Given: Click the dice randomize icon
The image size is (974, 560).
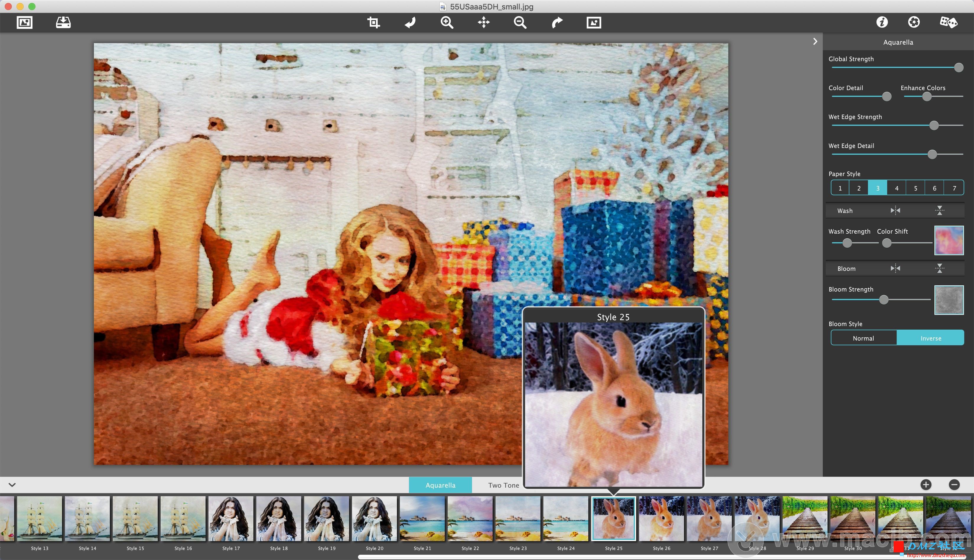Looking at the screenshot, I should (x=948, y=22).
